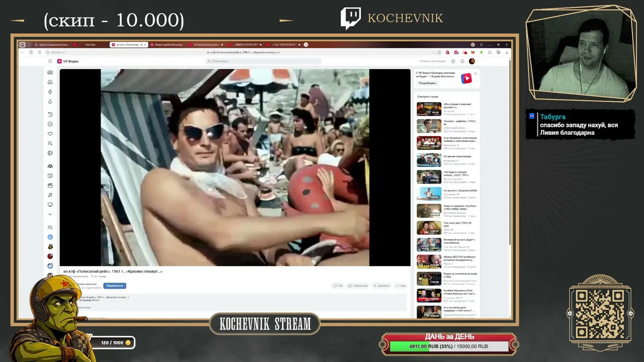Image resolution: width=644 pixels, height=362 pixels.
Task: Click the 'ДАНЬ за ДЕНЬ' donation progress bar
Action: point(449,346)
